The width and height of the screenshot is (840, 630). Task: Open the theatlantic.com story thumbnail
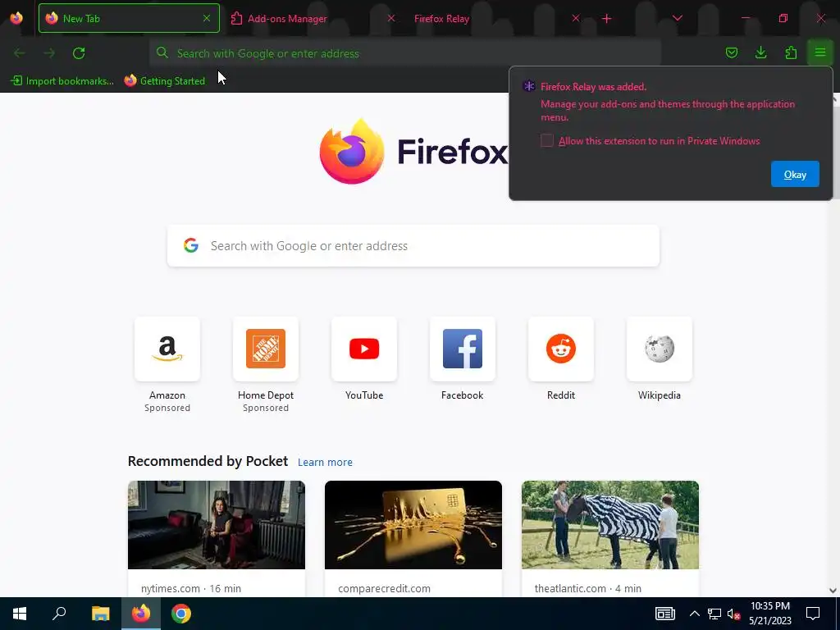point(610,525)
